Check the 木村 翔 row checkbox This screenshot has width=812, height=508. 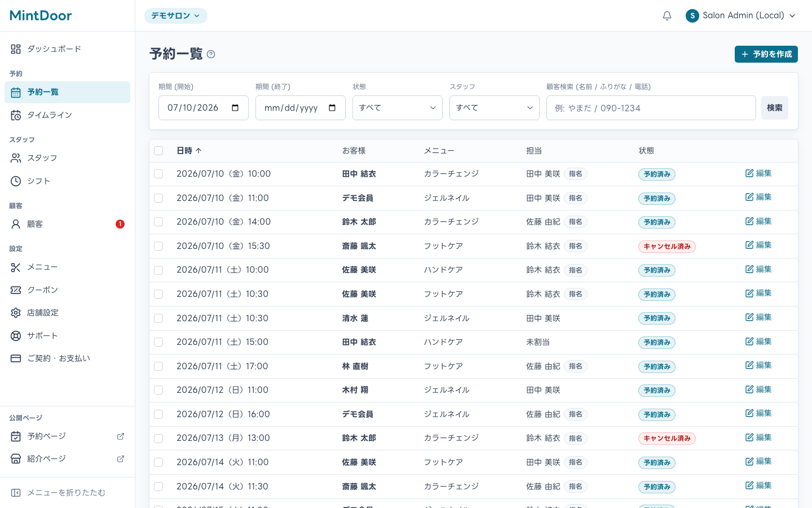(x=158, y=390)
